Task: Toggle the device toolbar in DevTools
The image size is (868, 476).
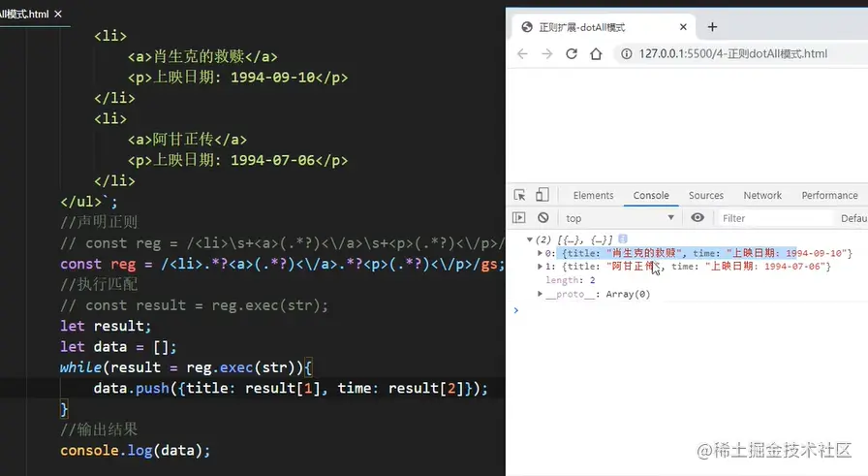Action: (542, 195)
